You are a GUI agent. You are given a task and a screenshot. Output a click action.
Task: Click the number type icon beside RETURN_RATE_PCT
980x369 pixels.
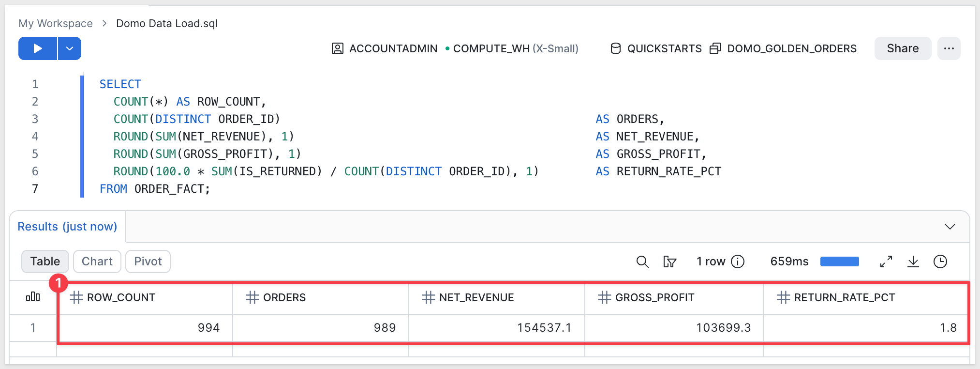784,297
